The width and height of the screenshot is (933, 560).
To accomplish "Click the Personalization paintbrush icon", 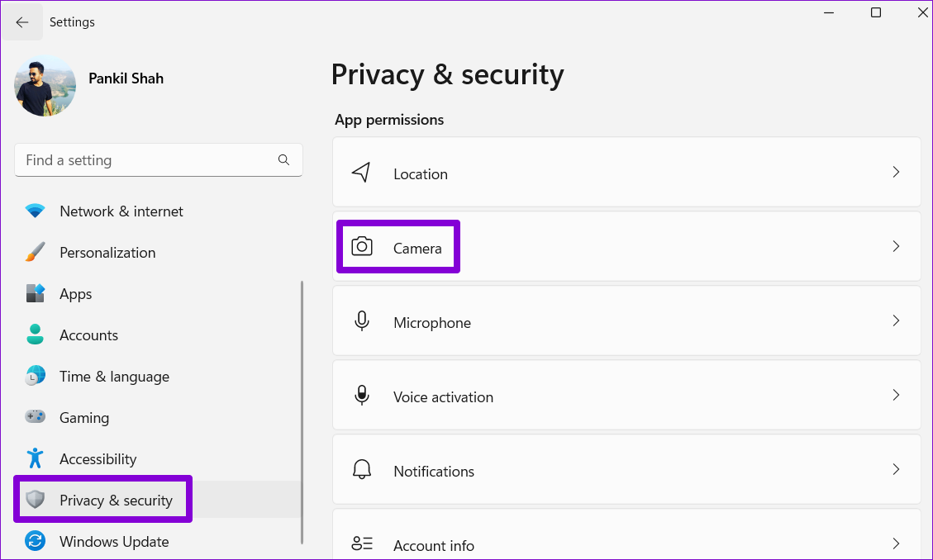I will pos(35,253).
